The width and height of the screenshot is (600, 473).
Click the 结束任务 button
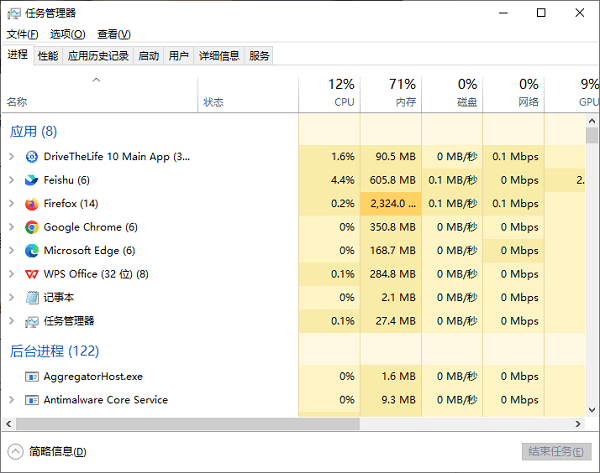[556, 452]
